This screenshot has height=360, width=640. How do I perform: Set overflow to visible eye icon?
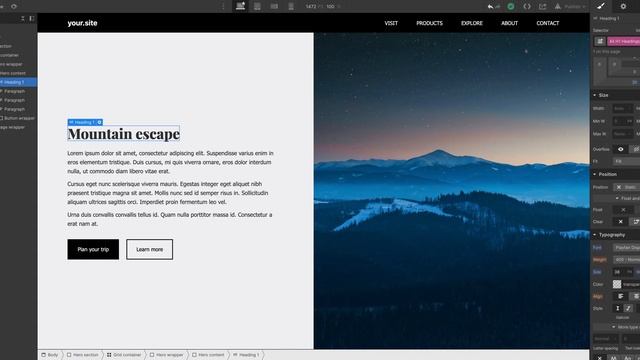pyautogui.click(x=620, y=149)
